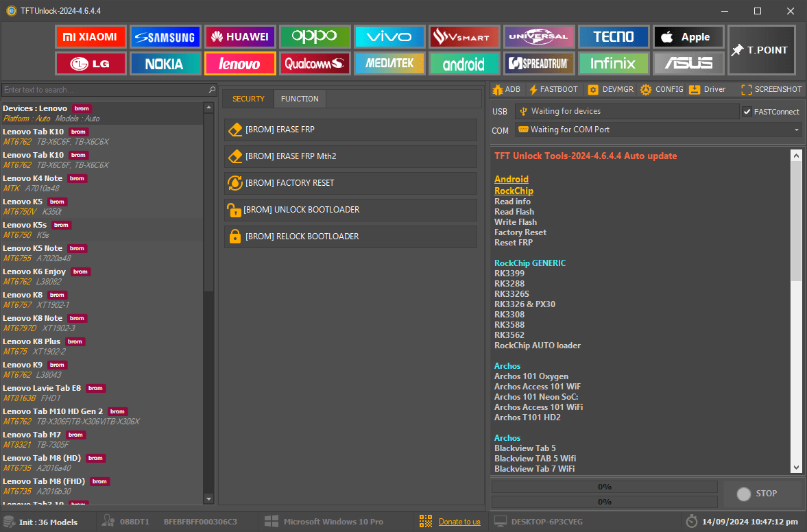Viewport: 807px width, 532px height.
Task: Click the Enter text to search field
Action: pos(103,89)
